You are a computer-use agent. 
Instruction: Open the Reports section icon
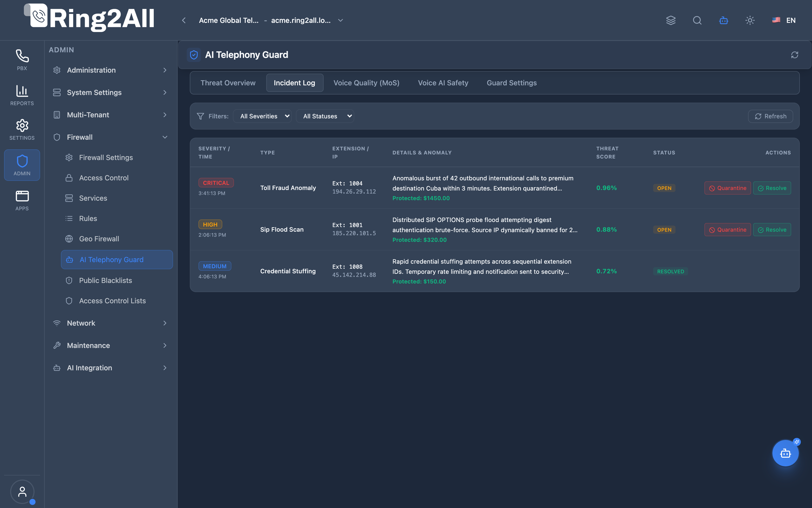(22, 95)
